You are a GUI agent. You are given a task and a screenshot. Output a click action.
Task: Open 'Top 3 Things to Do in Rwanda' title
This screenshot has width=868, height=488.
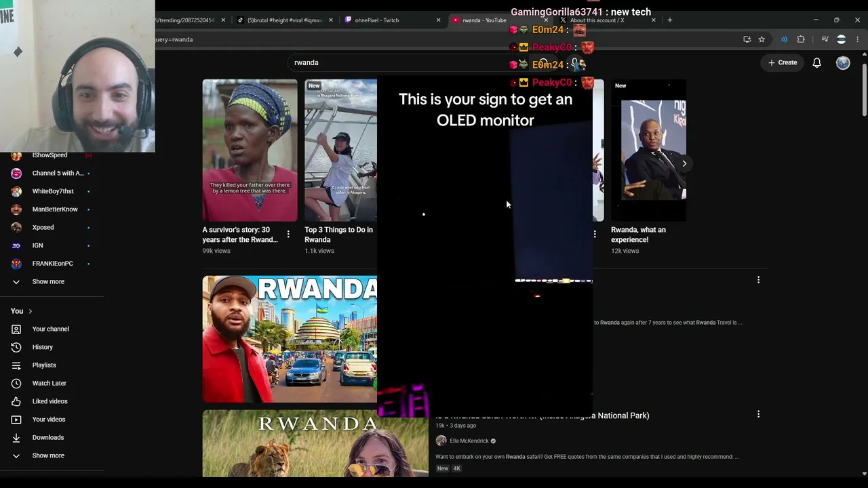[x=339, y=235]
